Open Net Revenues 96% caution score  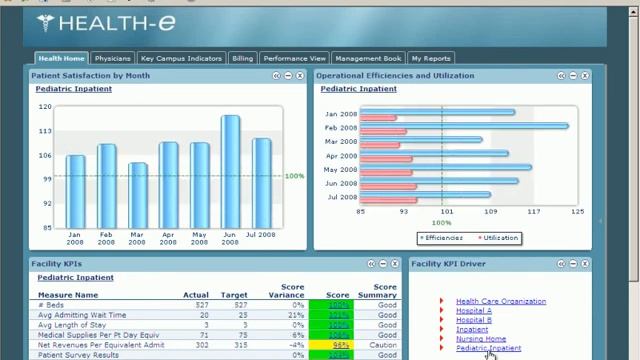point(340,345)
